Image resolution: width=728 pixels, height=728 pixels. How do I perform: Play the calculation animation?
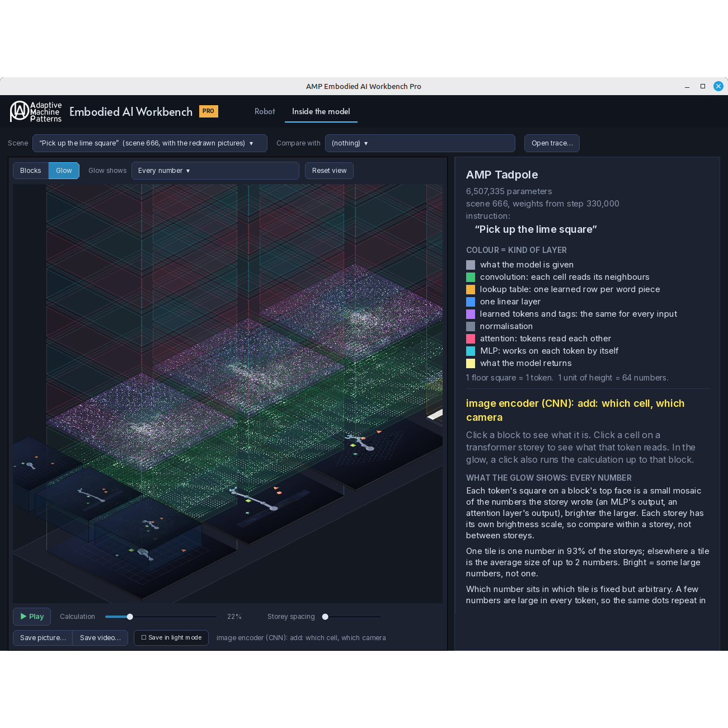[x=32, y=617]
